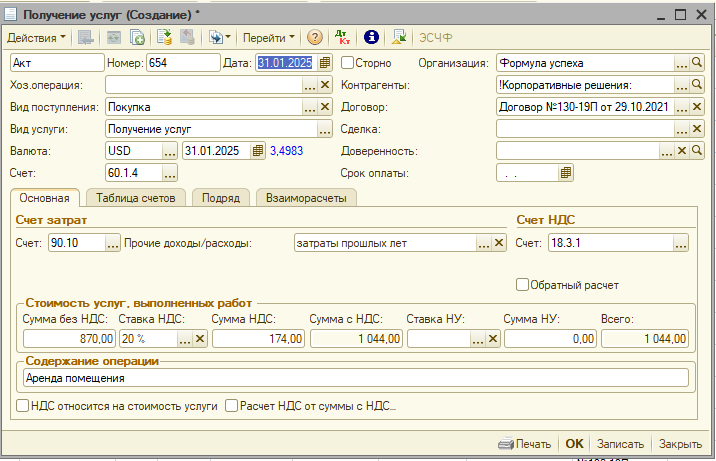Tick the Обратный расчет checkbox
This screenshot has height=461, width=716.
(522, 285)
